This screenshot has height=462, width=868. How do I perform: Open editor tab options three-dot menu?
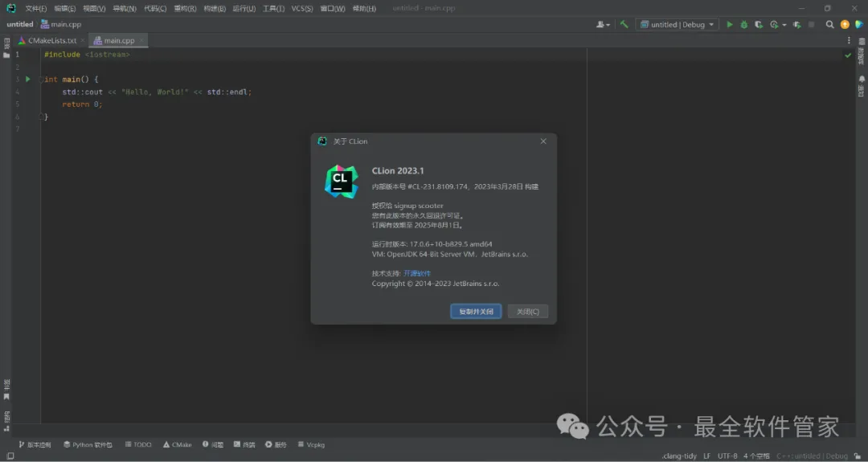pos(849,40)
